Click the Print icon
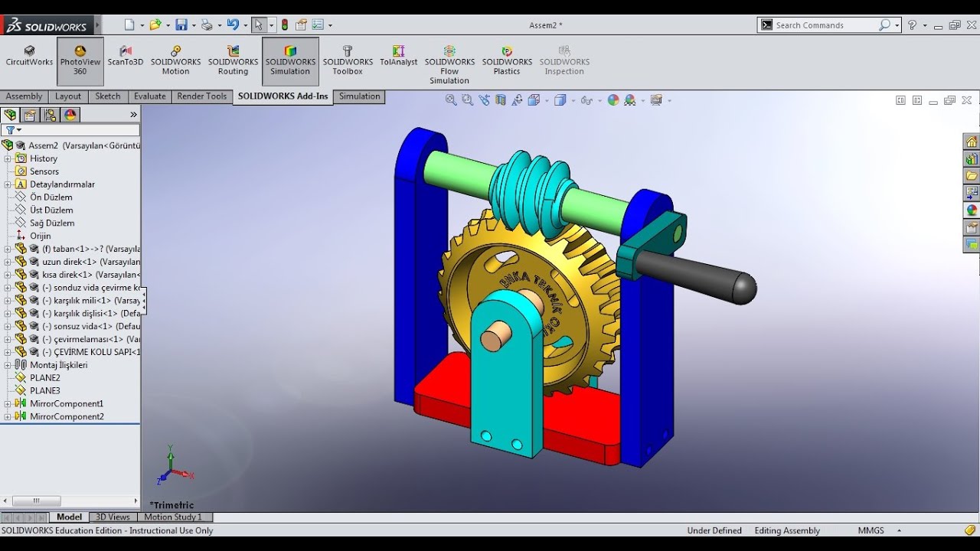The image size is (980, 551). (207, 25)
